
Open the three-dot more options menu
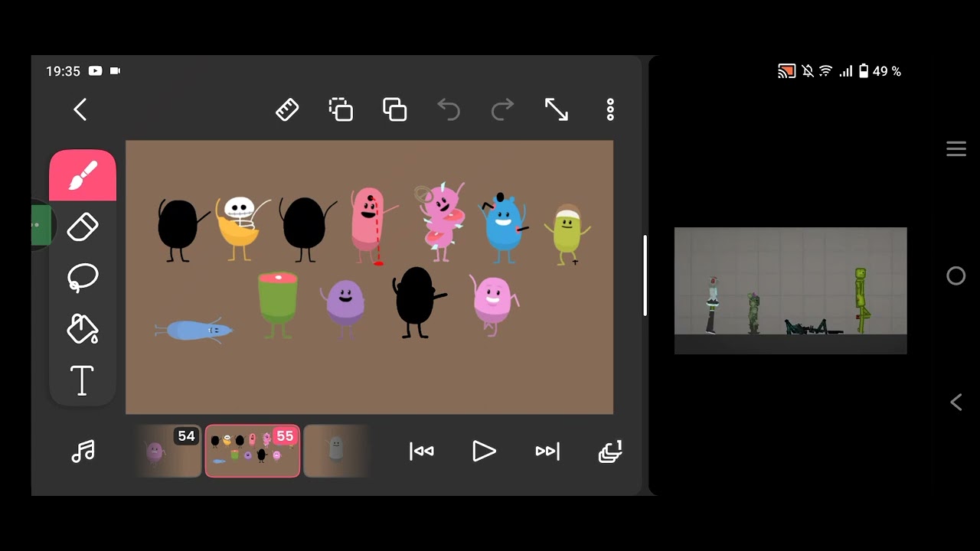tap(610, 109)
